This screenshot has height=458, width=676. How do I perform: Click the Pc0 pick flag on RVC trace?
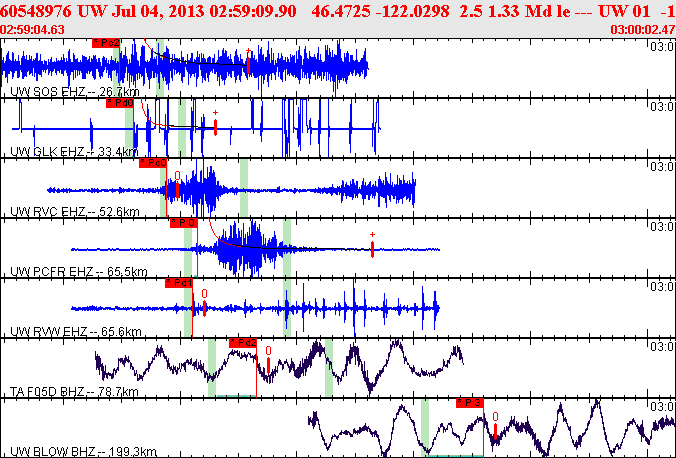[x=152, y=162]
